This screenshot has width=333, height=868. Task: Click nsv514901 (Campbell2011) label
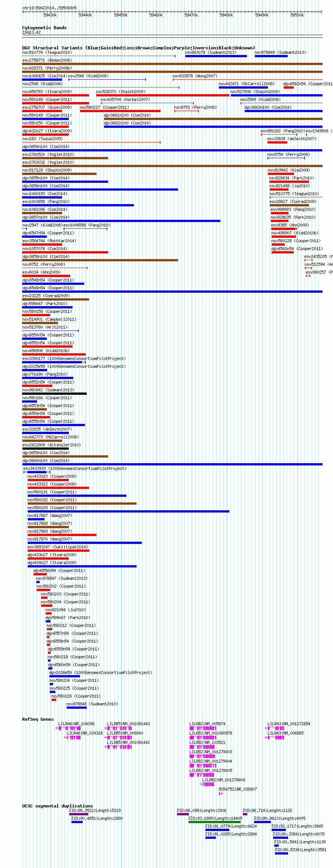[49, 319]
